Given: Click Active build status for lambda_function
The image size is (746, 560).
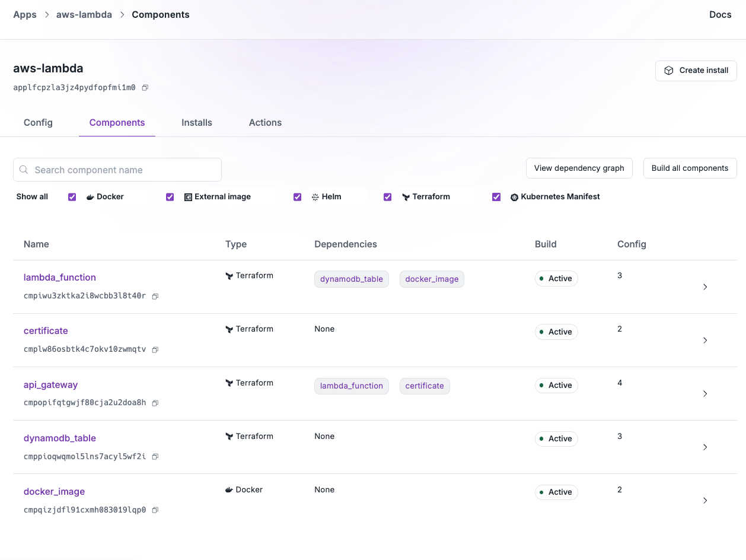Looking at the screenshot, I should tap(556, 278).
